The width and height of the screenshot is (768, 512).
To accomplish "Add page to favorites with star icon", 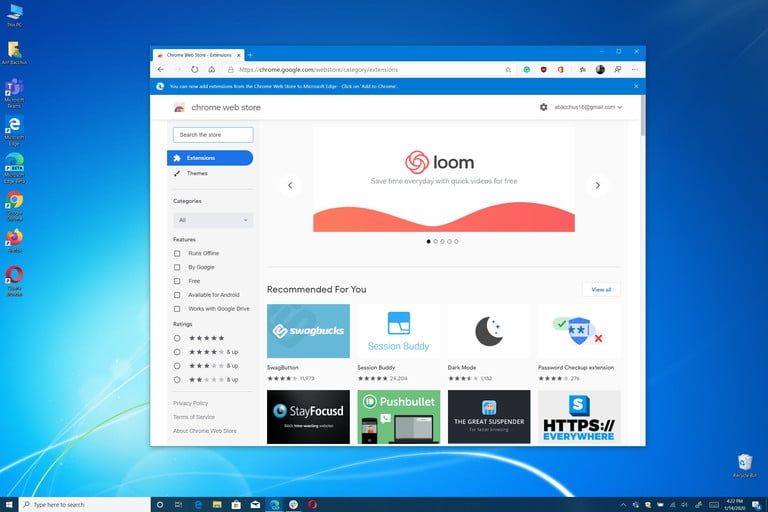I will point(508,70).
